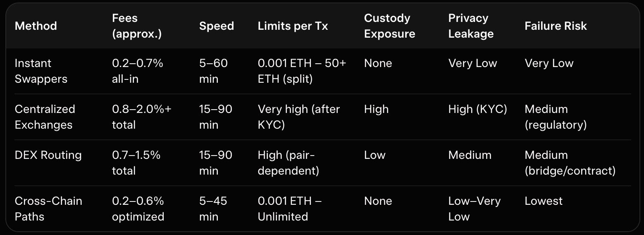Click the Custody Exposure column header
This screenshot has height=235, width=644.
[389, 26]
